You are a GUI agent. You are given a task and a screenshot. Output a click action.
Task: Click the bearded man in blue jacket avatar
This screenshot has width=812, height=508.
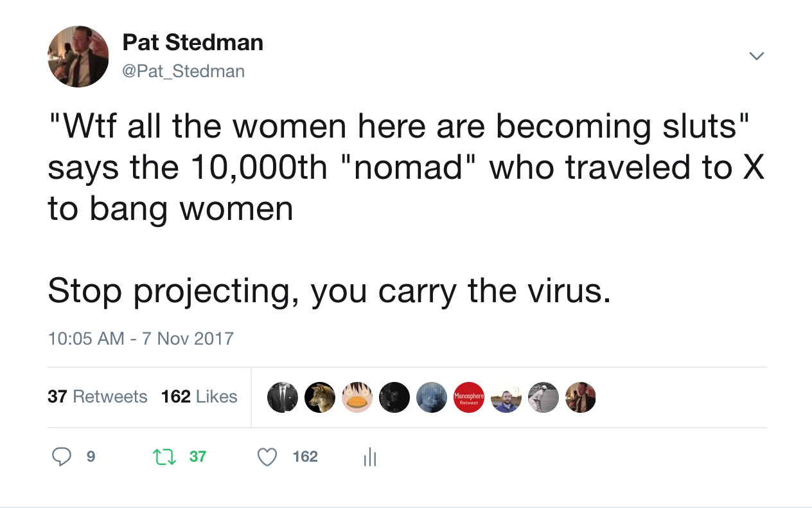tap(506, 397)
